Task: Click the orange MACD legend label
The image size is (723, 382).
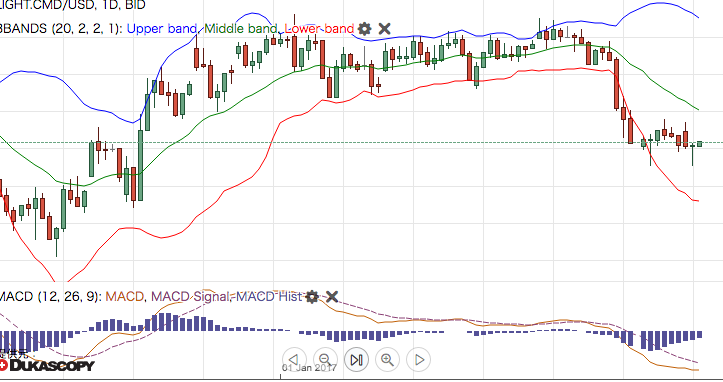Action: 124,296
